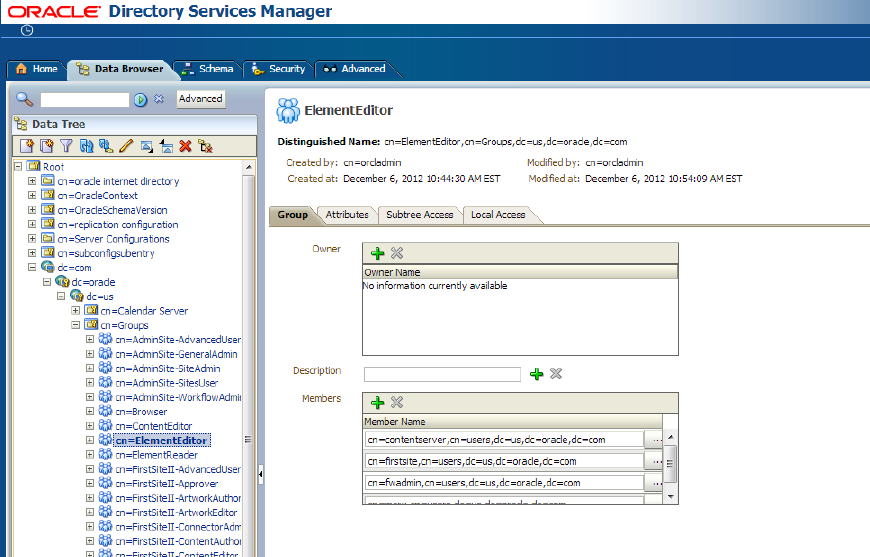Viewport: 870px width, 557px height.
Task: Select cn=subconfigsubentry in the tree
Action: (106, 253)
